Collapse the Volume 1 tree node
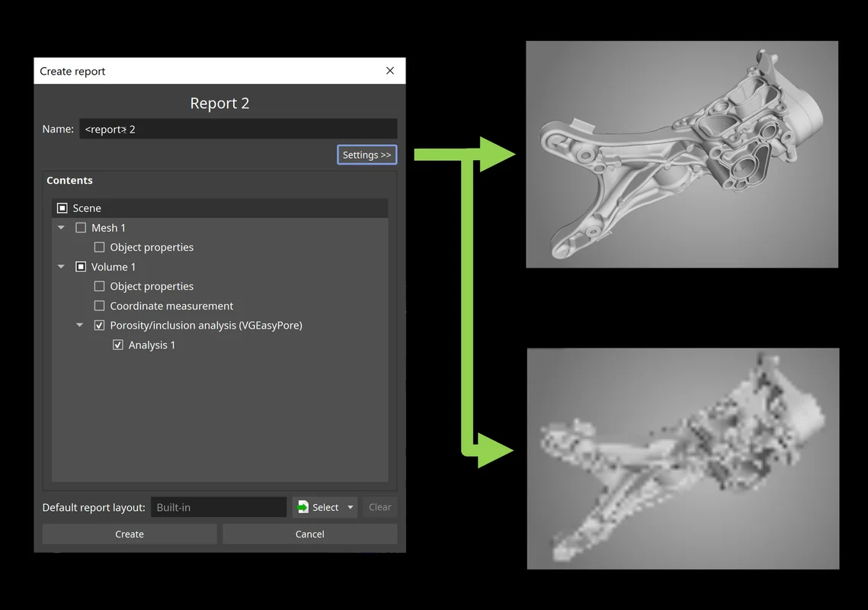The image size is (868, 610). 62,267
